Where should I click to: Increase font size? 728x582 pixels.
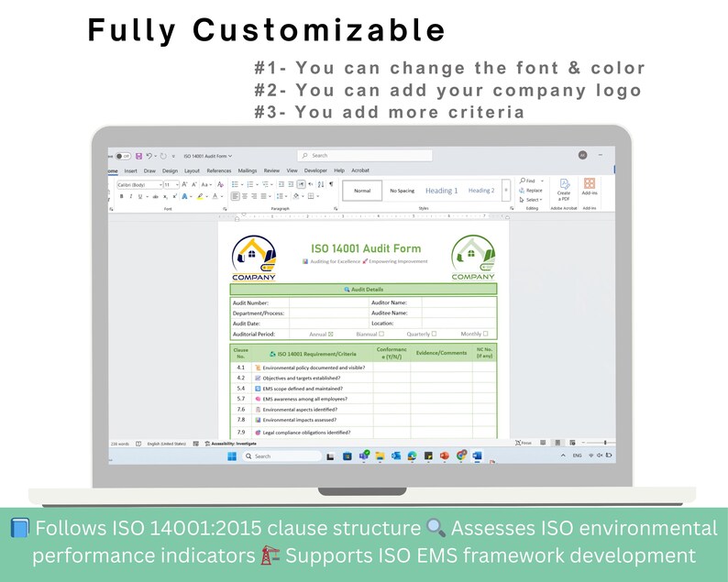pos(184,184)
